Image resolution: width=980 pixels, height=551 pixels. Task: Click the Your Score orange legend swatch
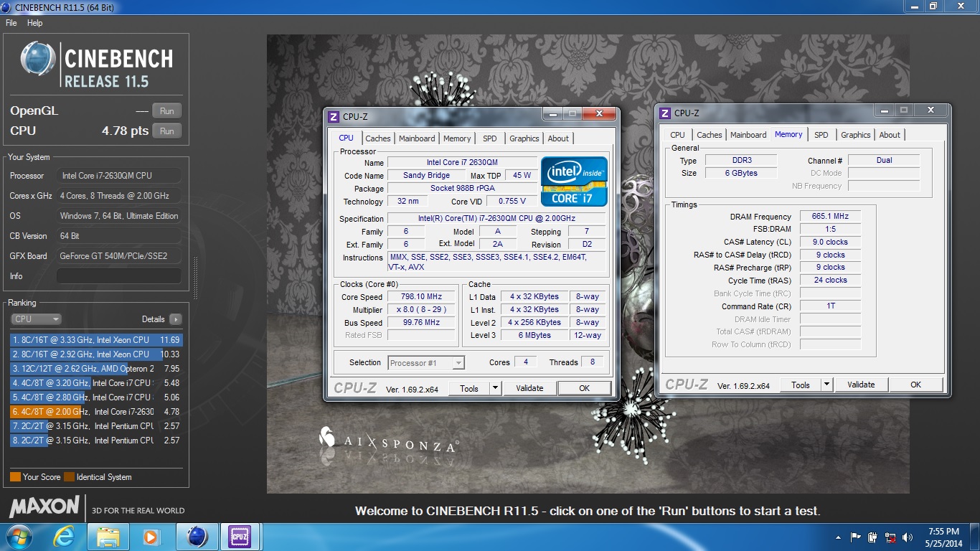point(15,477)
